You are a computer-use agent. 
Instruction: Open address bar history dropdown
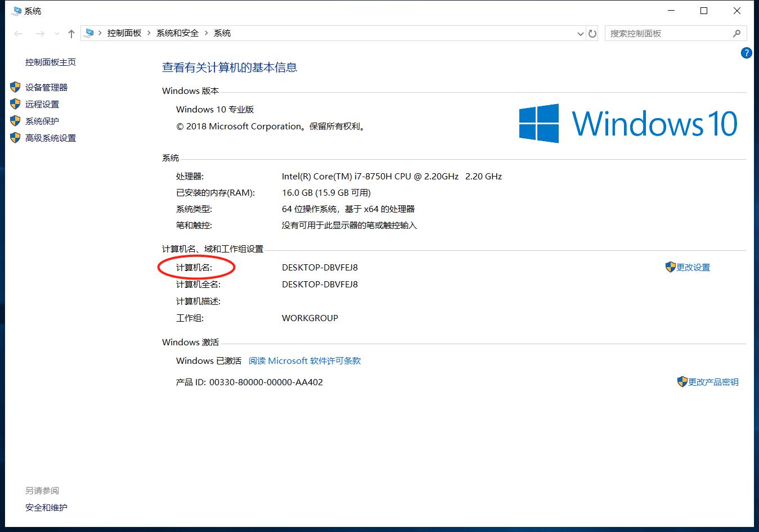(581, 34)
